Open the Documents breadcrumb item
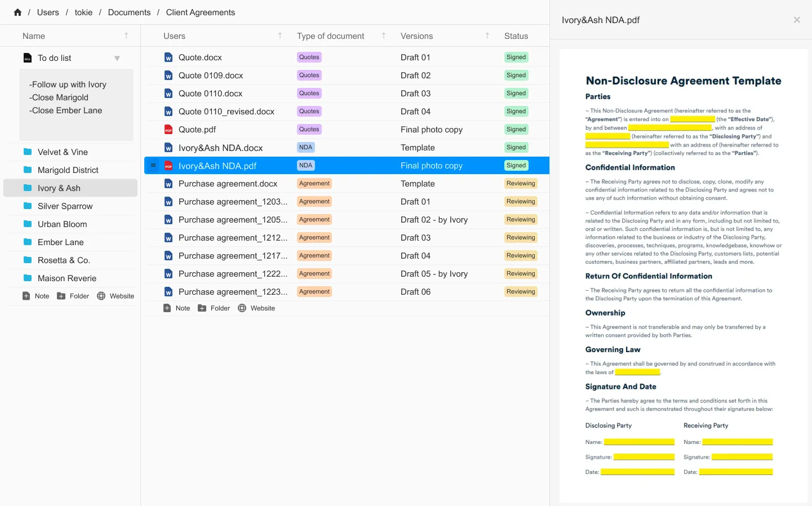This screenshot has width=812, height=506. point(129,12)
